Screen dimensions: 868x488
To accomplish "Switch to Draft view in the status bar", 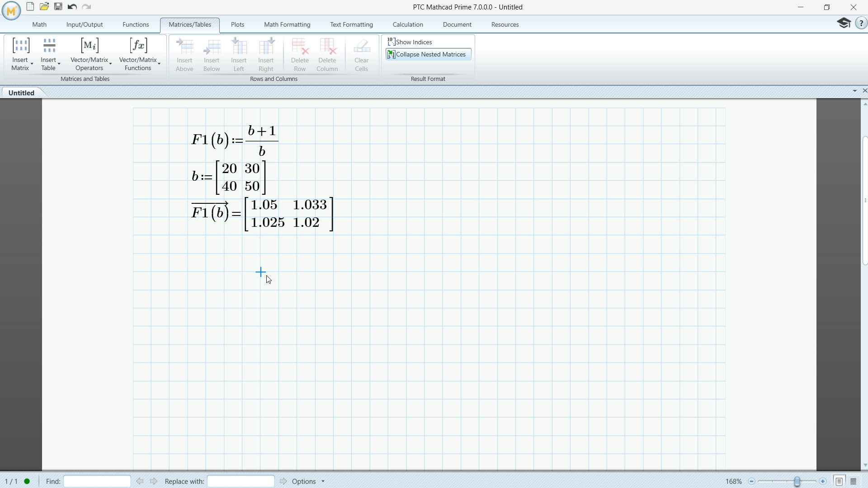I will (854, 481).
